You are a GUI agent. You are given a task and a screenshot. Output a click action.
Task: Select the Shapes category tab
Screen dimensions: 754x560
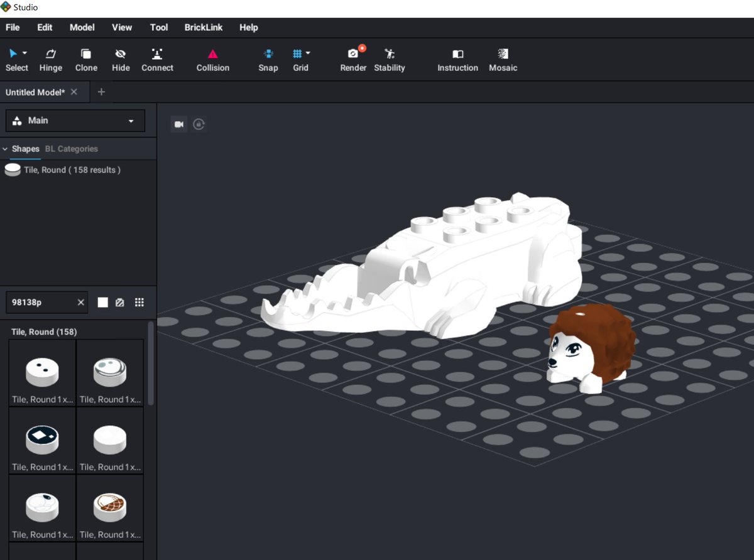pyautogui.click(x=26, y=149)
